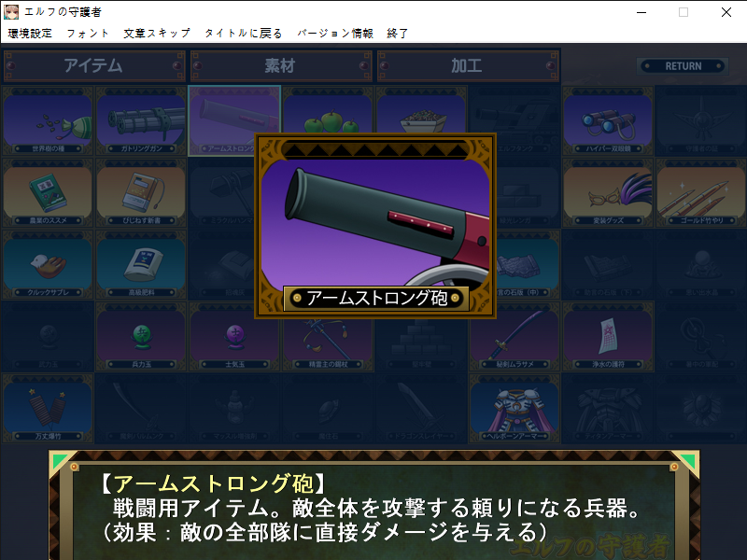Select the locked 守護者の証 item
747x560 pixels.
point(701,121)
